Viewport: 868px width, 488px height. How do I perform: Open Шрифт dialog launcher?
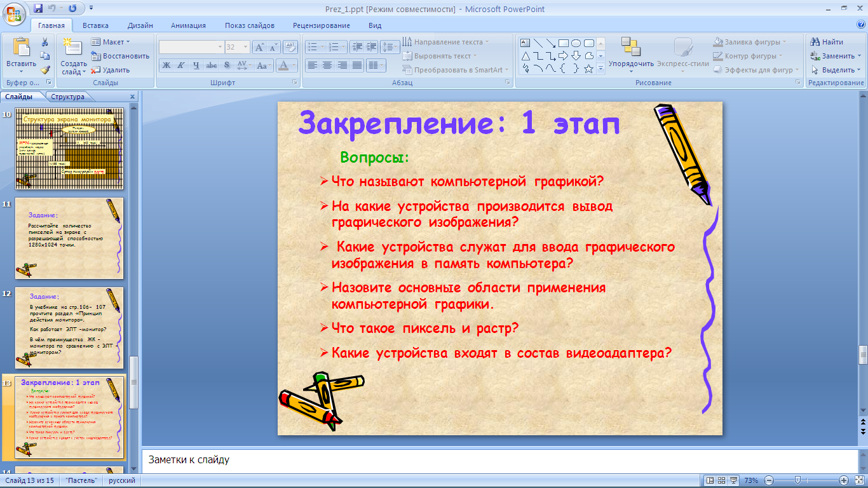point(295,83)
